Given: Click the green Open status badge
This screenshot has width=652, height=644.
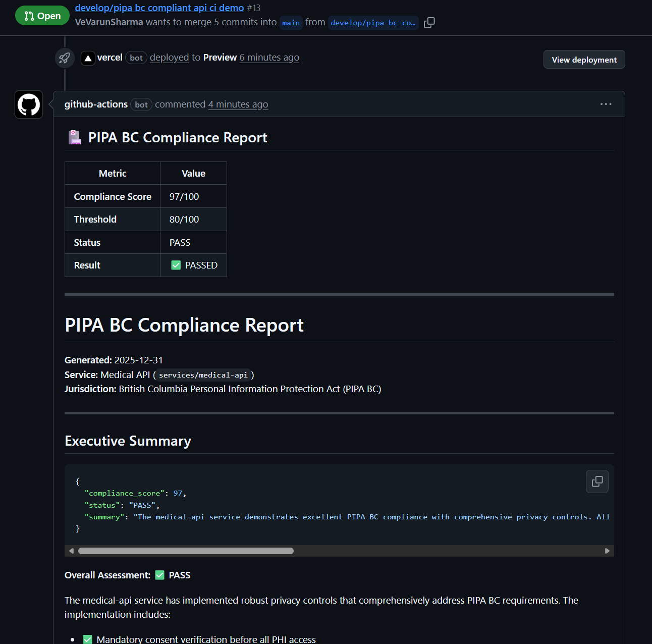Looking at the screenshot, I should point(42,16).
